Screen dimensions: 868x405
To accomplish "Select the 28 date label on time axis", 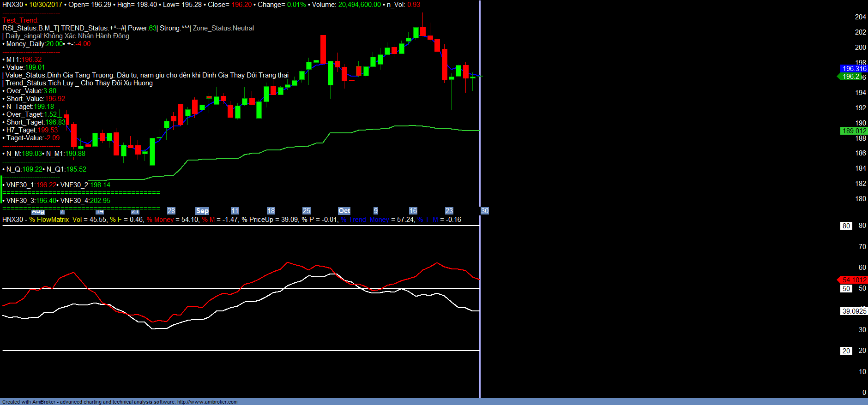I will coord(171,211).
